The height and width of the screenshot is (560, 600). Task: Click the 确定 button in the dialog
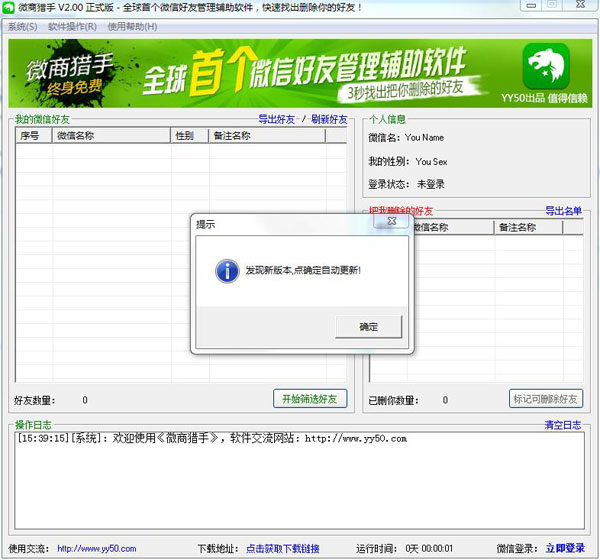pyautogui.click(x=368, y=327)
